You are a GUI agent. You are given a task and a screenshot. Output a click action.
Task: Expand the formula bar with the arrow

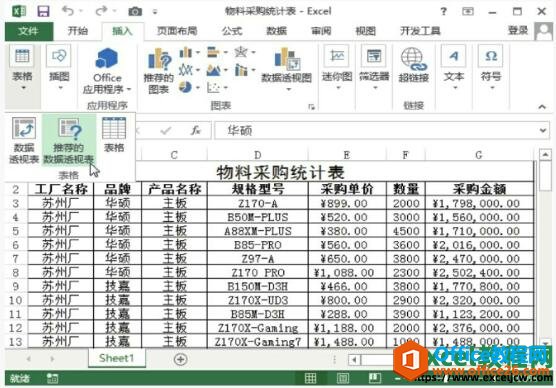pos(543,131)
